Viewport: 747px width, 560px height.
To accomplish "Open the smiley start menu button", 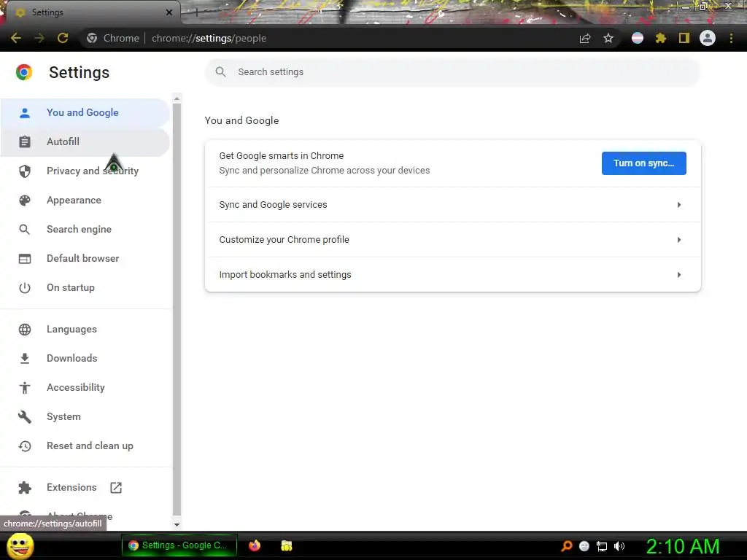I will (x=20, y=545).
